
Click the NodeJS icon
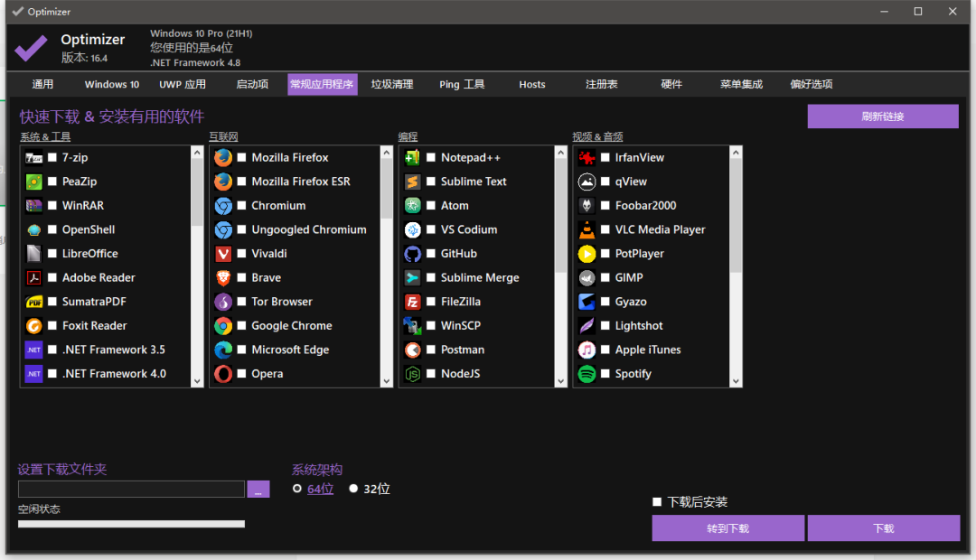pos(413,374)
